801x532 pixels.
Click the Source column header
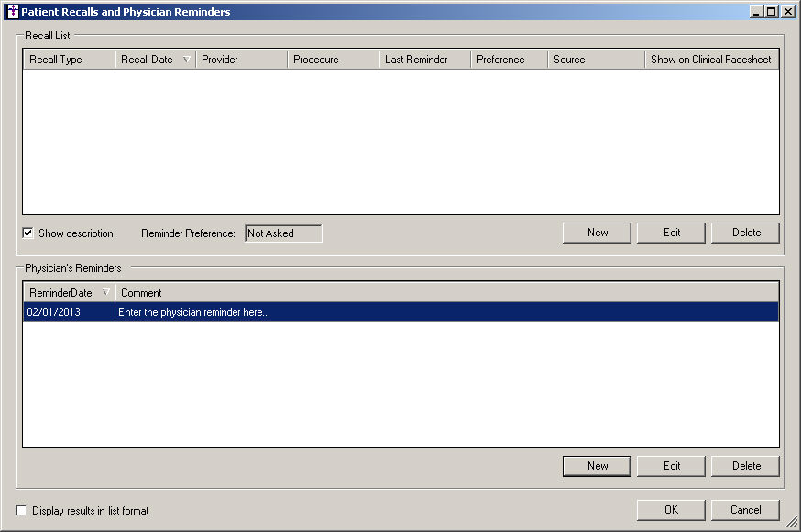pyautogui.click(x=596, y=60)
